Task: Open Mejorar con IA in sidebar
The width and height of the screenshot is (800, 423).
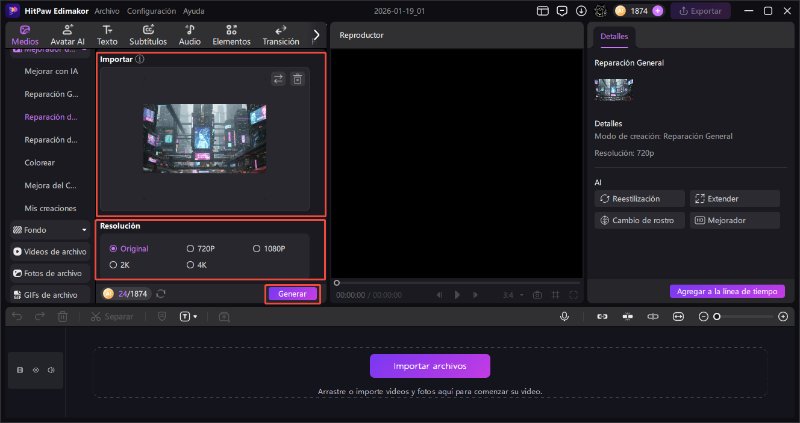Action: 51,71
